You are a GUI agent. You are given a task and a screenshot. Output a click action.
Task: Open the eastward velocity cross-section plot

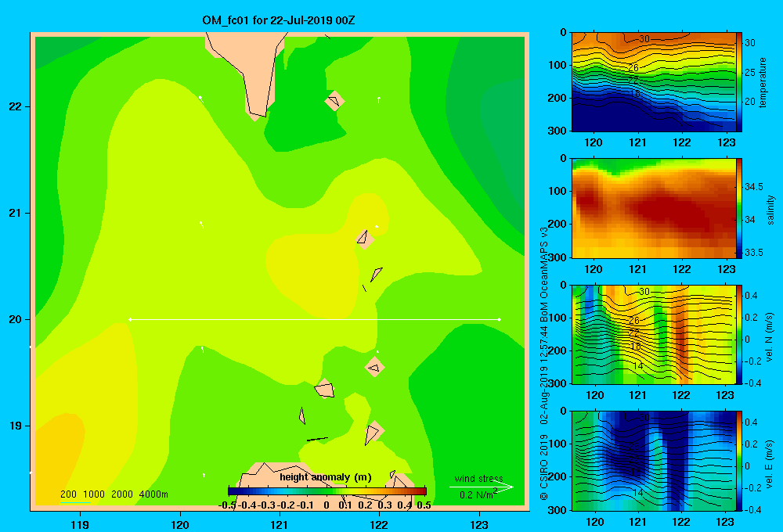653,461
